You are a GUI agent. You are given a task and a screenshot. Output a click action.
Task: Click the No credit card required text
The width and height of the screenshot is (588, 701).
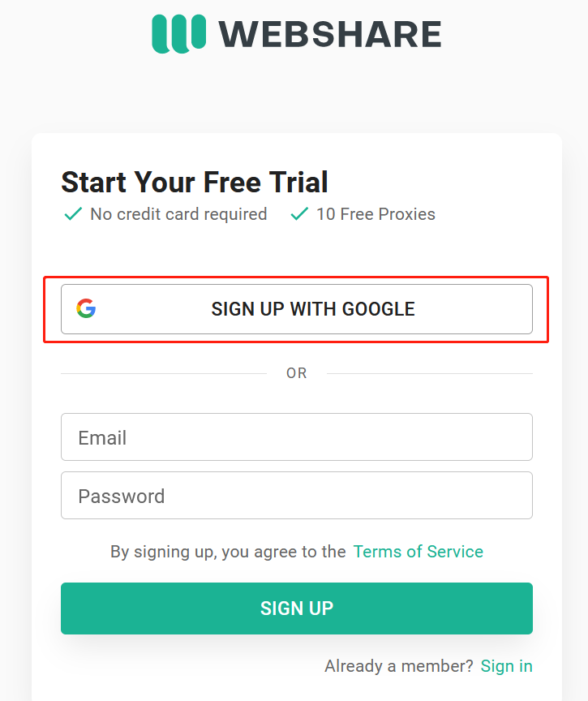point(178,214)
